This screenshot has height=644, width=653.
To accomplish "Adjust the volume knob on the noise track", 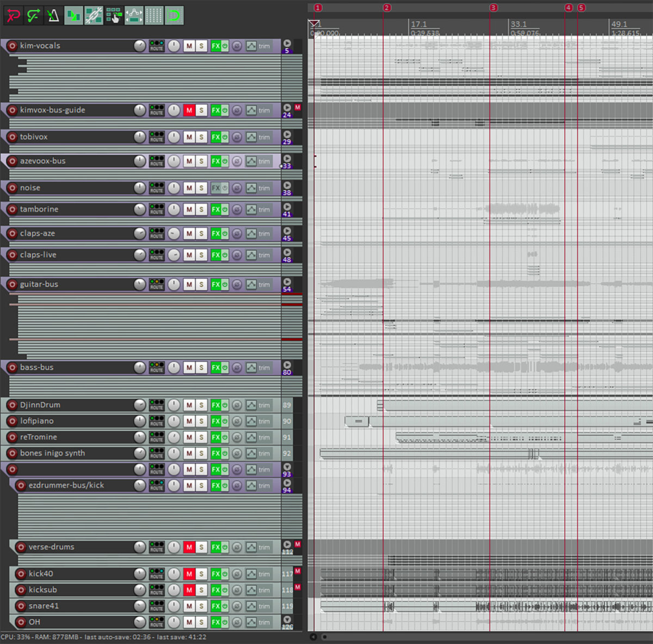I will tap(140, 188).
